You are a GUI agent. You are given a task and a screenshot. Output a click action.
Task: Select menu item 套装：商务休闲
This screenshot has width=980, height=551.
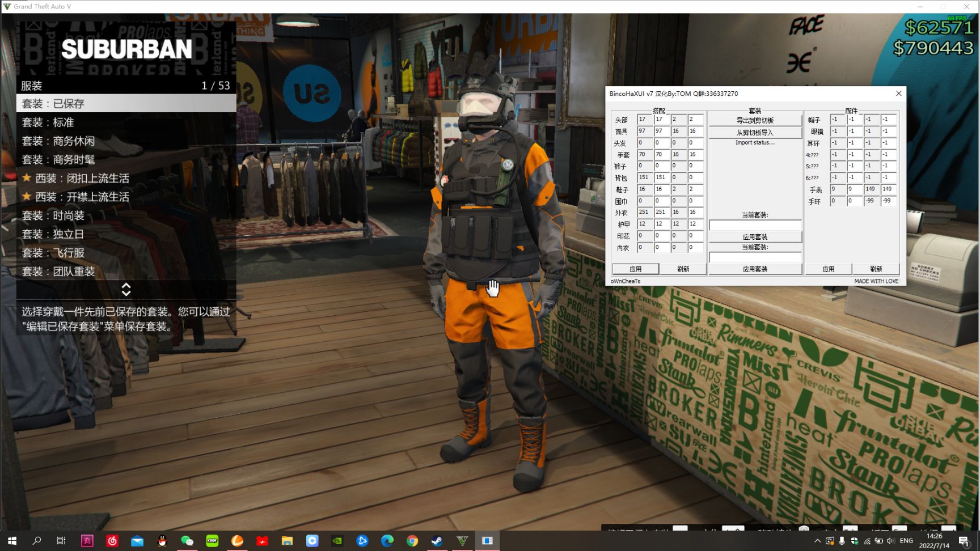pos(126,141)
